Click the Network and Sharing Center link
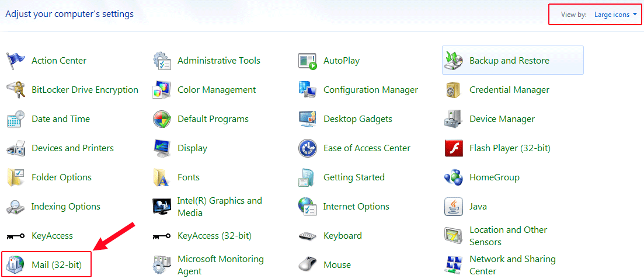 pyautogui.click(x=513, y=265)
